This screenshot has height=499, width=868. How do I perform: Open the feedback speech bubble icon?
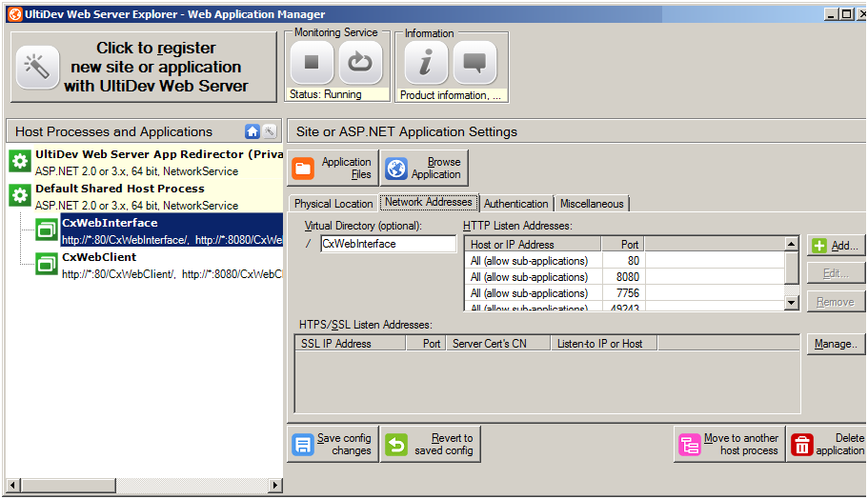click(474, 63)
